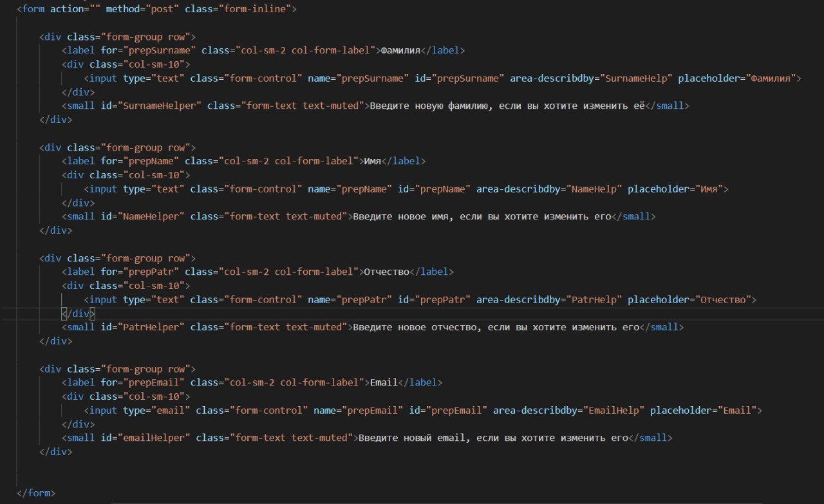This screenshot has height=504, width=824.
Task: Click the closing form tag
Action: 37,493
